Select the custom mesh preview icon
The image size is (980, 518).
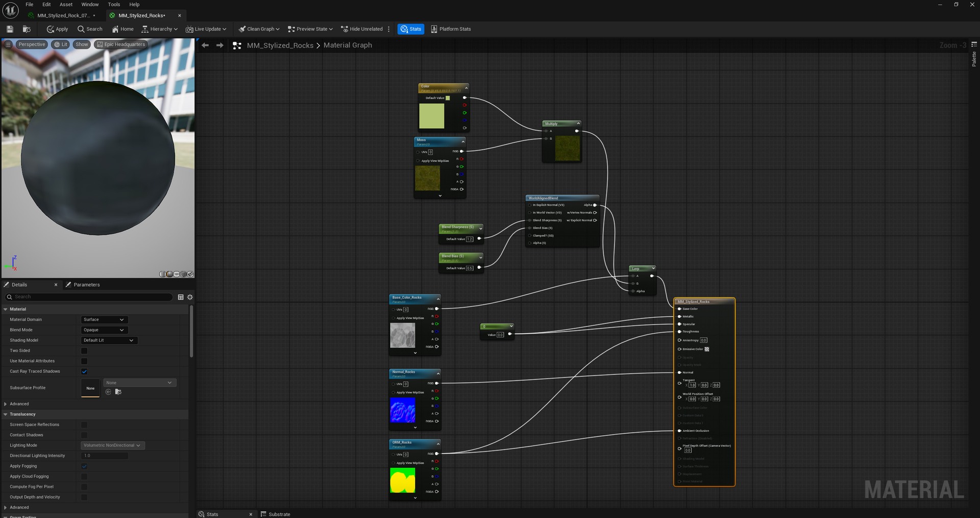click(190, 274)
